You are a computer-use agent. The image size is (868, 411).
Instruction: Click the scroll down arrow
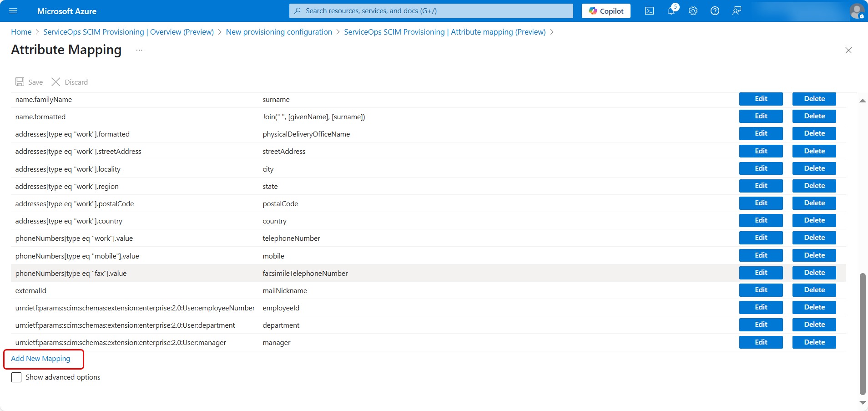coord(862,403)
